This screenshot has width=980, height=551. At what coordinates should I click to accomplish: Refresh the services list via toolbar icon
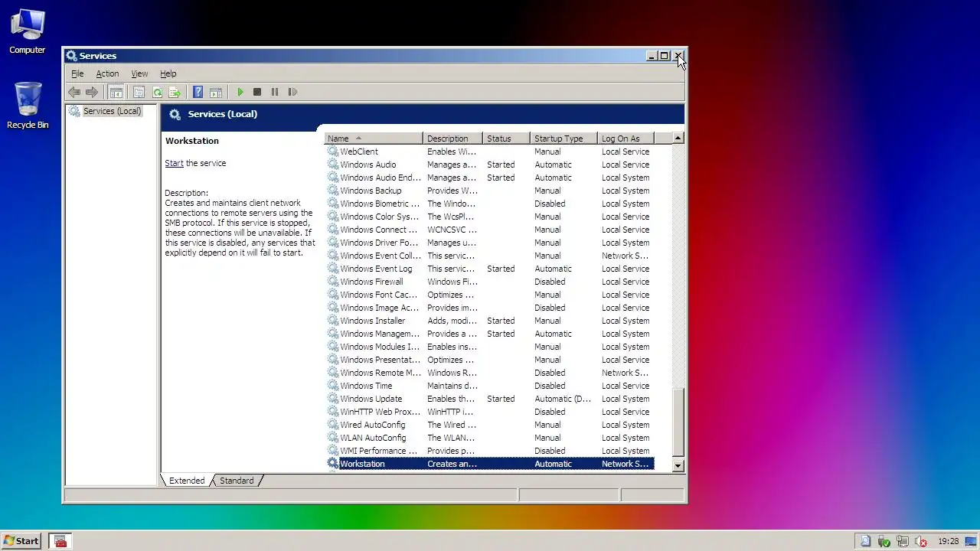(x=157, y=92)
